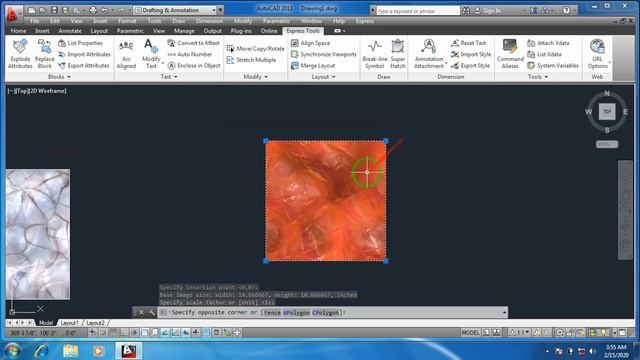The image size is (640, 360).
Task: Click the WPolygon option in command line
Action: [296, 313]
